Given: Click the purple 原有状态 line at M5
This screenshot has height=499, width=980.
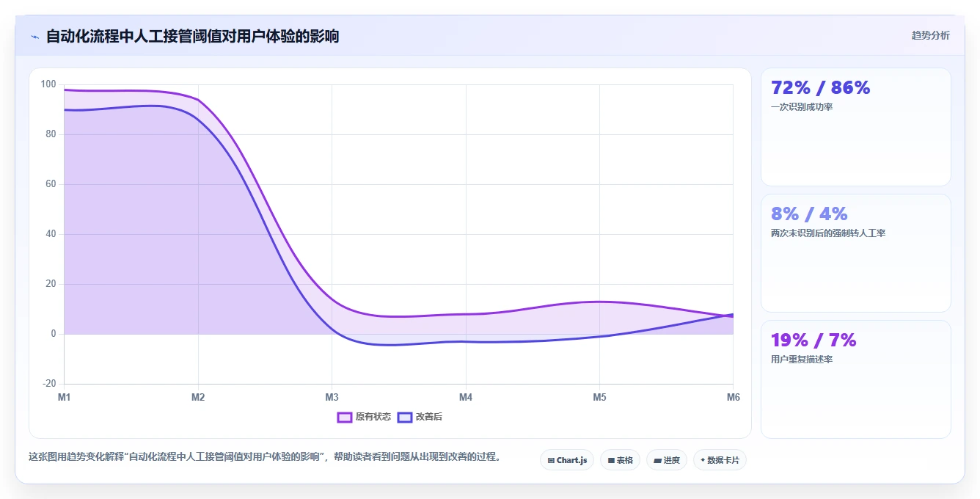Looking at the screenshot, I should [599, 302].
